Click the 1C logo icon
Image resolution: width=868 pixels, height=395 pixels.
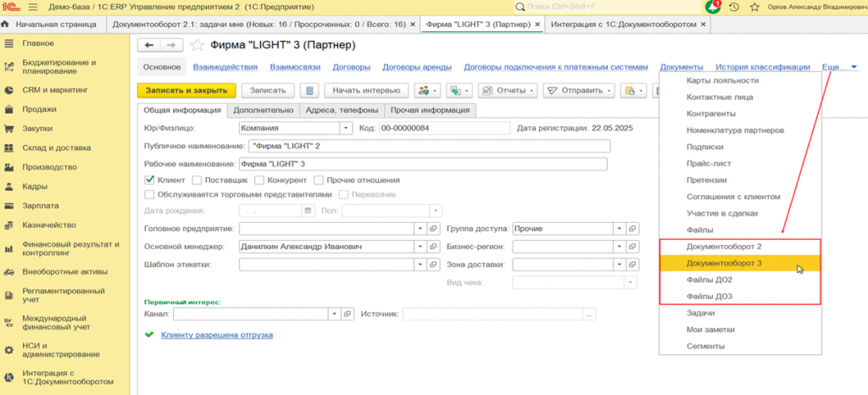pyautogui.click(x=10, y=7)
